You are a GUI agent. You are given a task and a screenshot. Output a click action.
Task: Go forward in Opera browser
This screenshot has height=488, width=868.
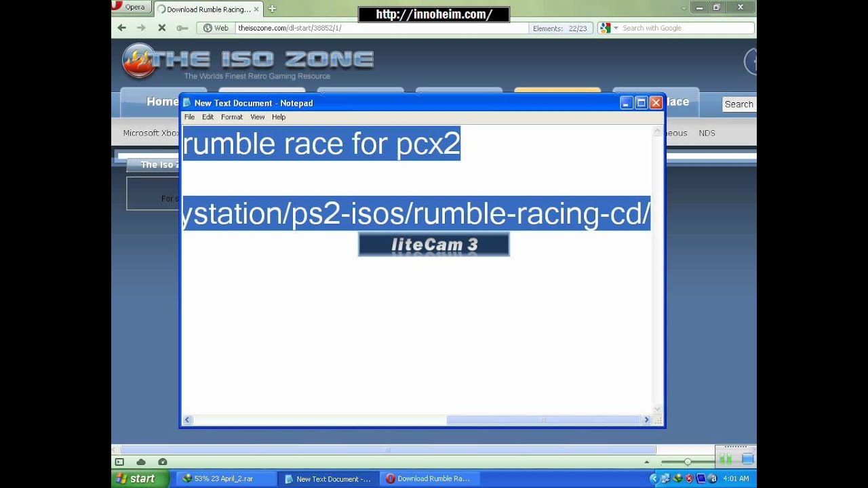tap(141, 28)
